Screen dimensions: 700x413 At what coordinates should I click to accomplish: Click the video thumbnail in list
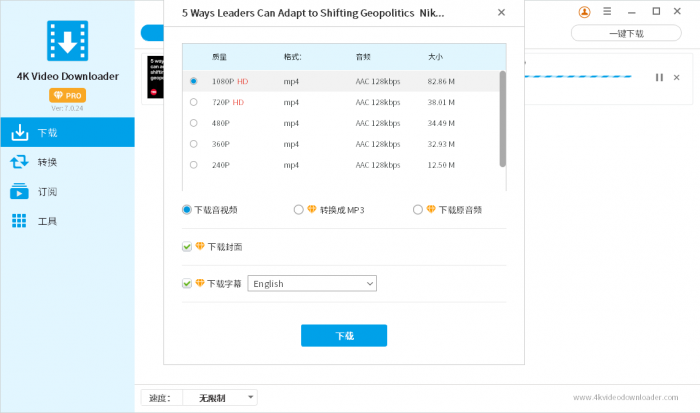(154, 77)
